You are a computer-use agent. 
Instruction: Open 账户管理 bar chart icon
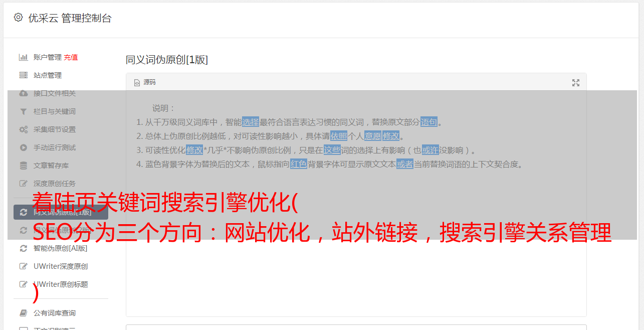pos(23,57)
